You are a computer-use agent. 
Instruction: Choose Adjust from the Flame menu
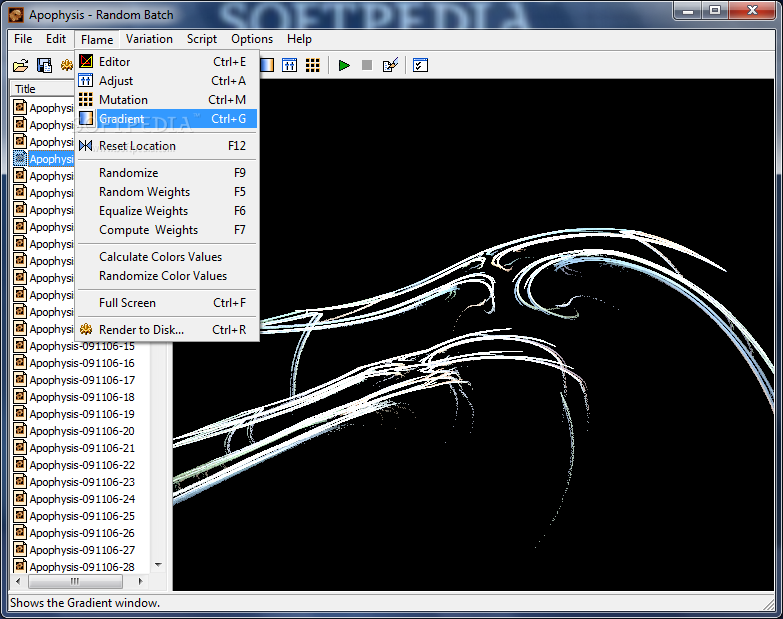[167, 80]
